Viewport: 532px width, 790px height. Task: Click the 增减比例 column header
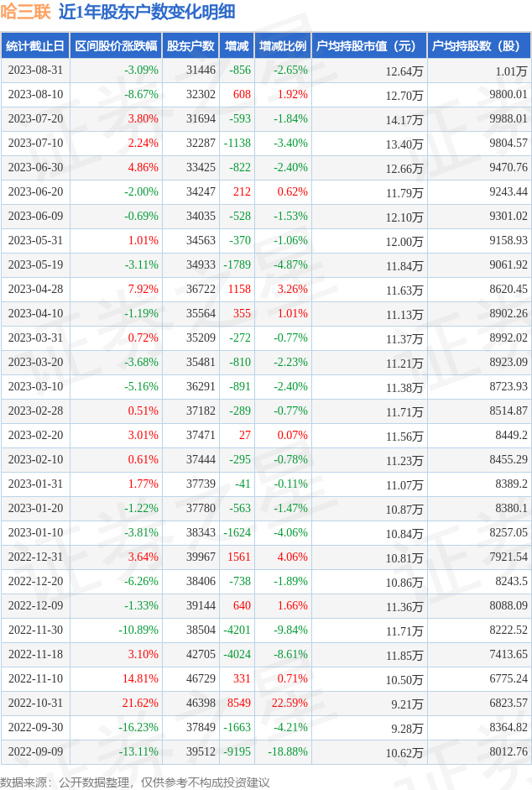click(x=283, y=46)
